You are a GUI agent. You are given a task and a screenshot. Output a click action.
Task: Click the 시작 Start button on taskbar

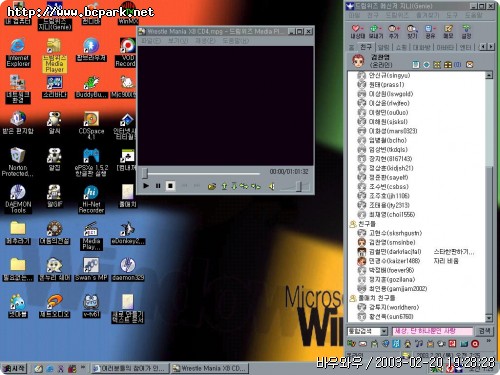pyautogui.click(x=14, y=368)
